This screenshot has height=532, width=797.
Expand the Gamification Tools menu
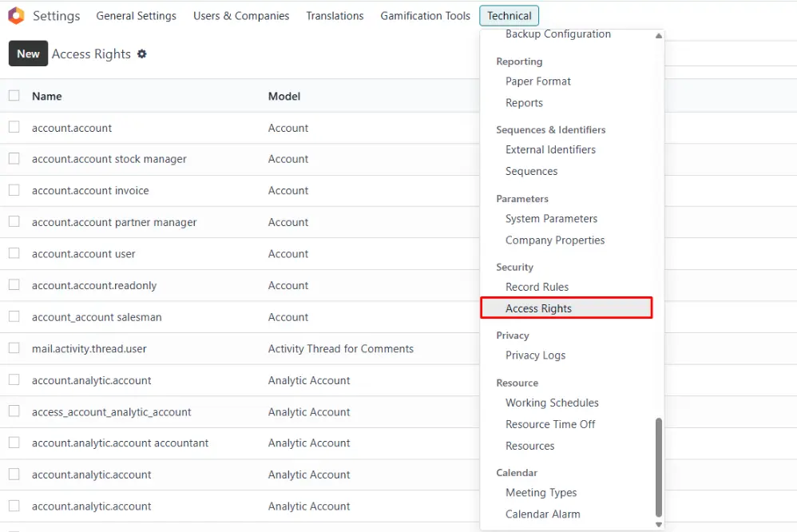pos(425,16)
